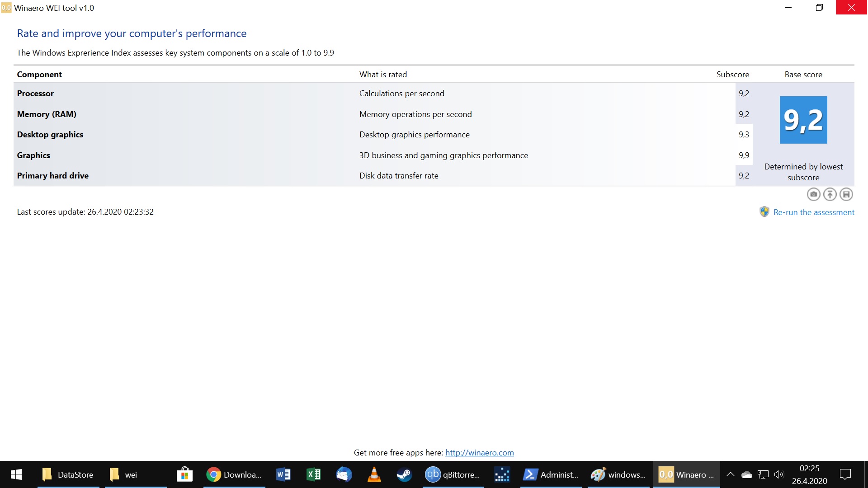Click the floppy disk save icon

pyautogui.click(x=846, y=194)
